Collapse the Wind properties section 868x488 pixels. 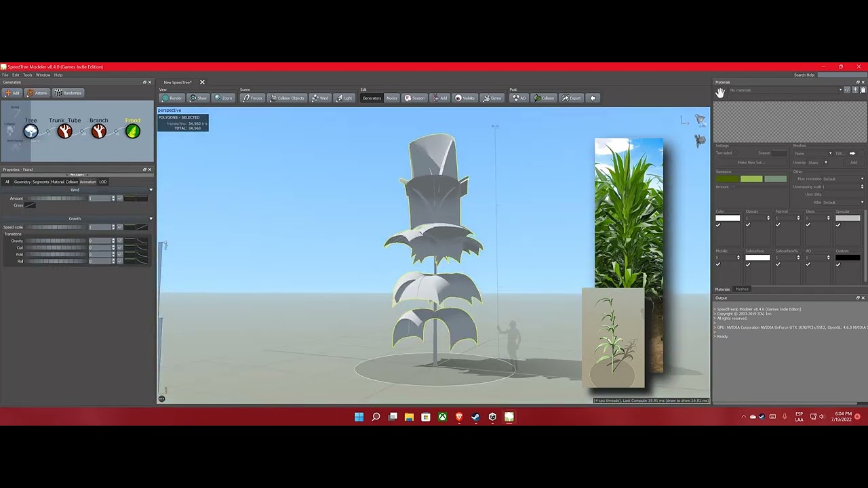pyautogui.click(x=151, y=190)
